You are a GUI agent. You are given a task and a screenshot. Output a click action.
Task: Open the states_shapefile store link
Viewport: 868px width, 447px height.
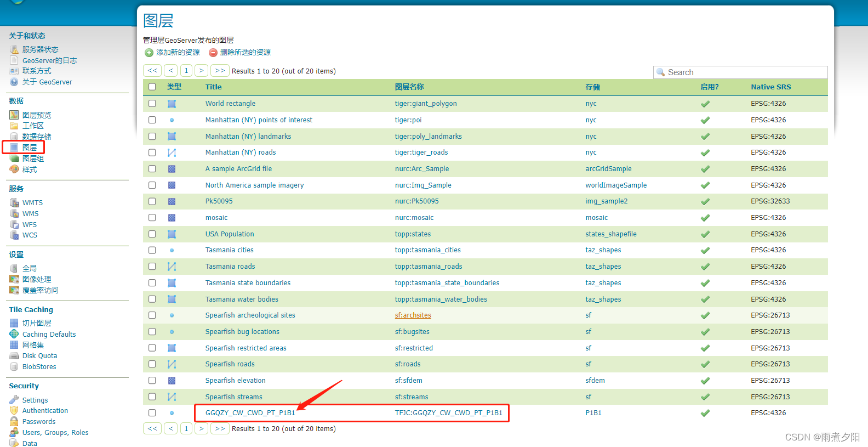pos(611,234)
